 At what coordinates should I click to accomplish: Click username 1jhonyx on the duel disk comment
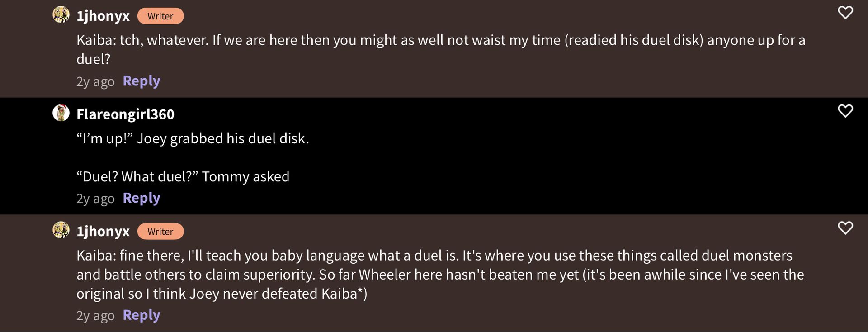point(103,16)
